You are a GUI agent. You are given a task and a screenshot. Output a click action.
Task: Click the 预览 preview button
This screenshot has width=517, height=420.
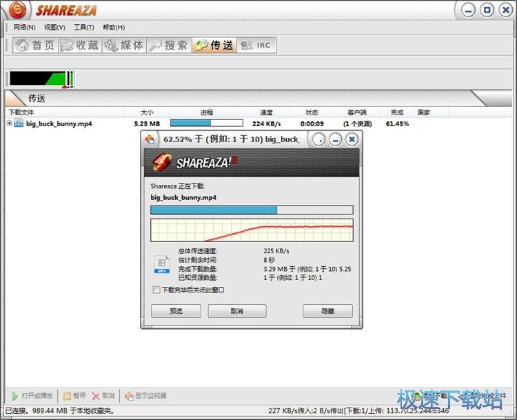[x=176, y=311]
